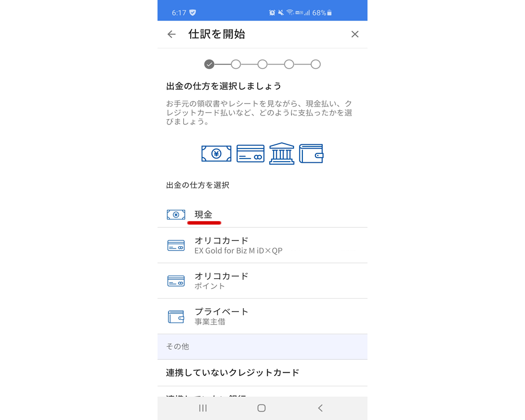525x420 pixels.
Task: Tap the cash banknote illustration icon
Action: [x=216, y=154]
